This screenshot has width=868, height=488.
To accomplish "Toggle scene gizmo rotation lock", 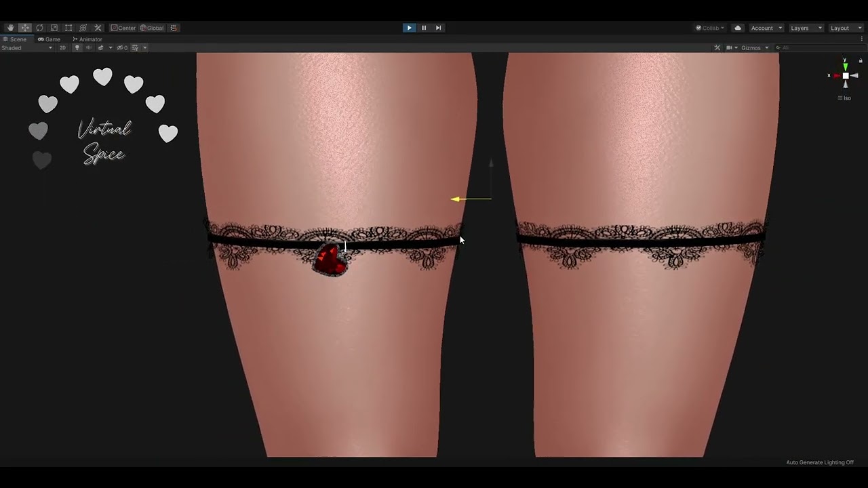I will (x=861, y=61).
